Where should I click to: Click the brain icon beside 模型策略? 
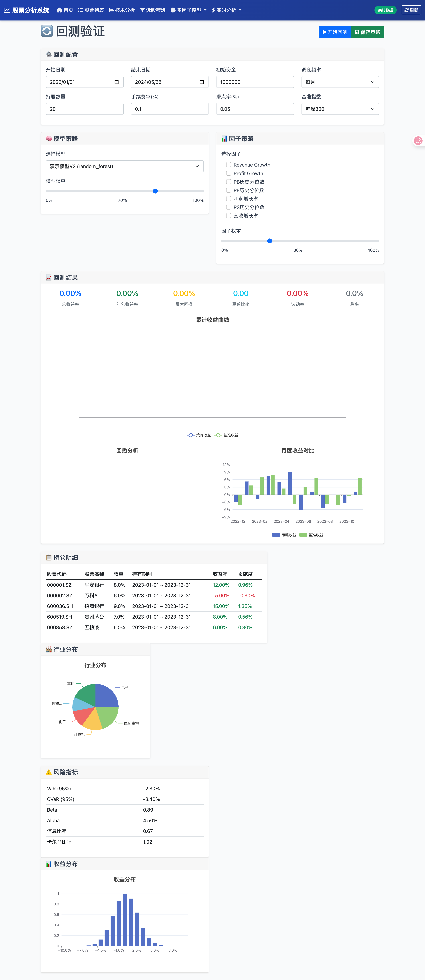[49, 139]
